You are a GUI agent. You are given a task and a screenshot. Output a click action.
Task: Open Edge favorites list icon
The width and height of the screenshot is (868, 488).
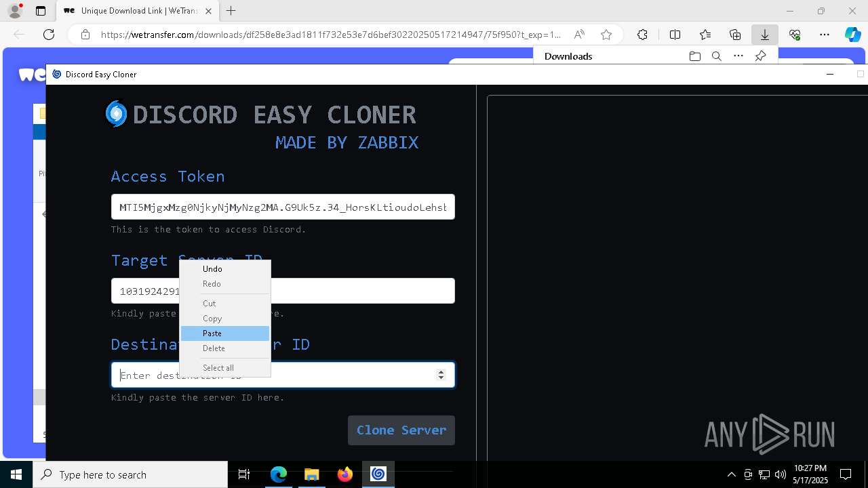[x=705, y=35]
